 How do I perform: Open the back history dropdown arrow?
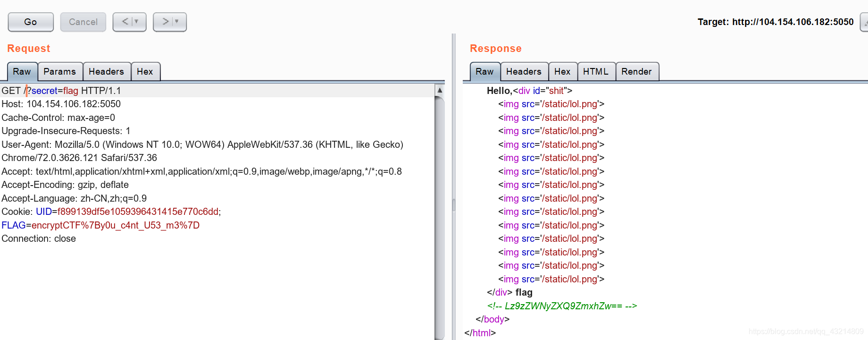[x=137, y=22]
